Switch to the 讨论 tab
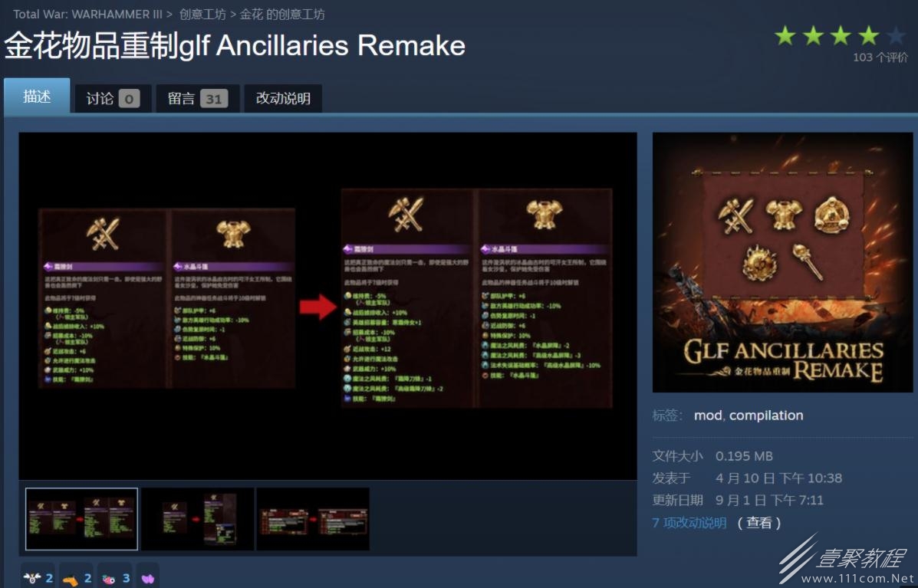 coord(113,98)
